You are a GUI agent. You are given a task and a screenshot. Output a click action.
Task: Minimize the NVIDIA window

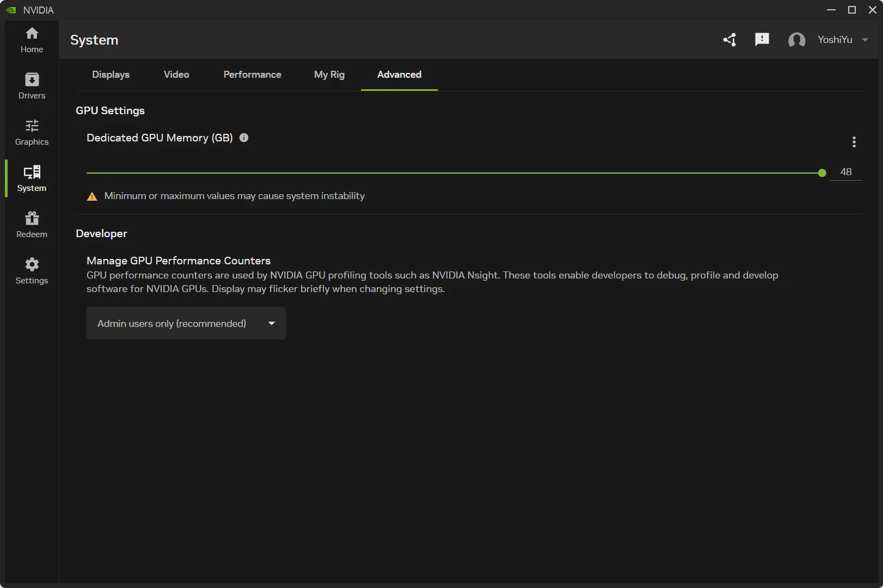pyautogui.click(x=831, y=10)
